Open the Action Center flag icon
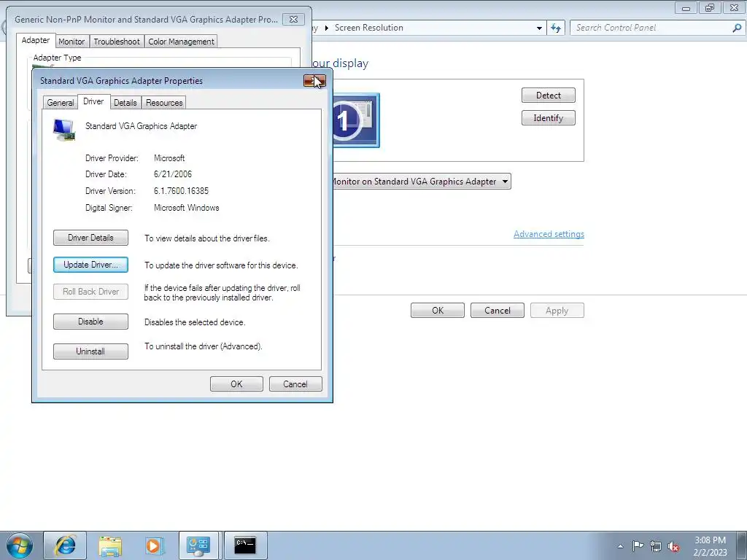Screen dimensions: 747x560 click(638, 546)
